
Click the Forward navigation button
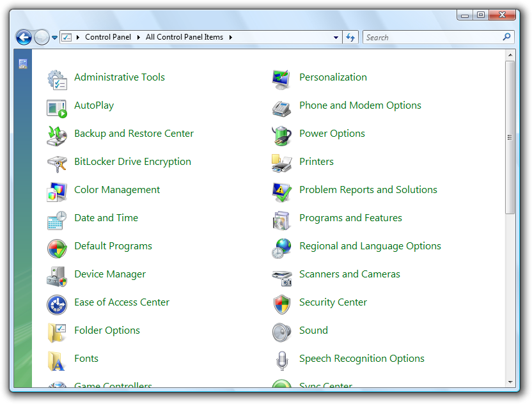click(42, 37)
